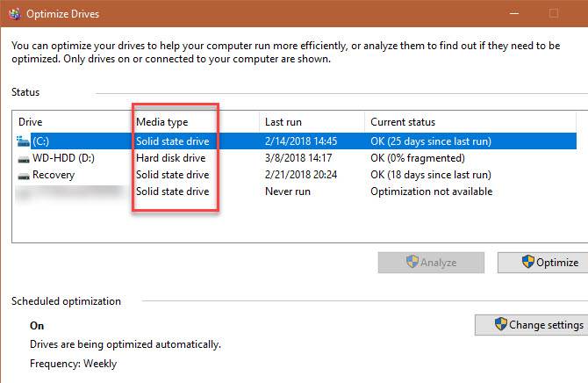Sort by the Last run column header
The width and height of the screenshot is (588, 383).
point(284,121)
